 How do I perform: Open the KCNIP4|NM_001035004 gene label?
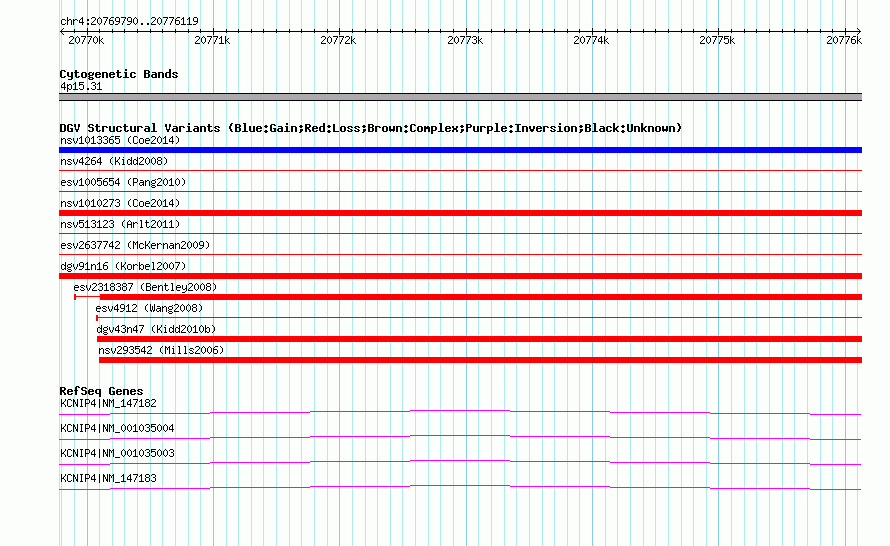pyautogui.click(x=117, y=429)
